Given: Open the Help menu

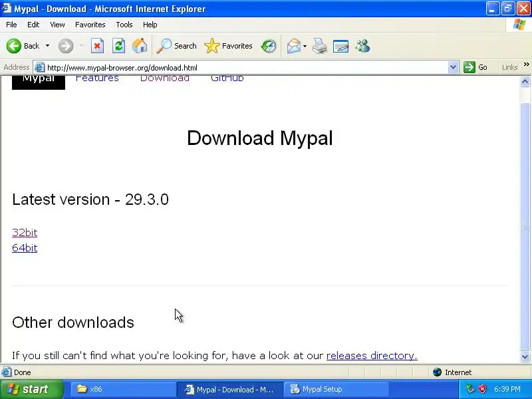Looking at the screenshot, I should pos(150,25).
